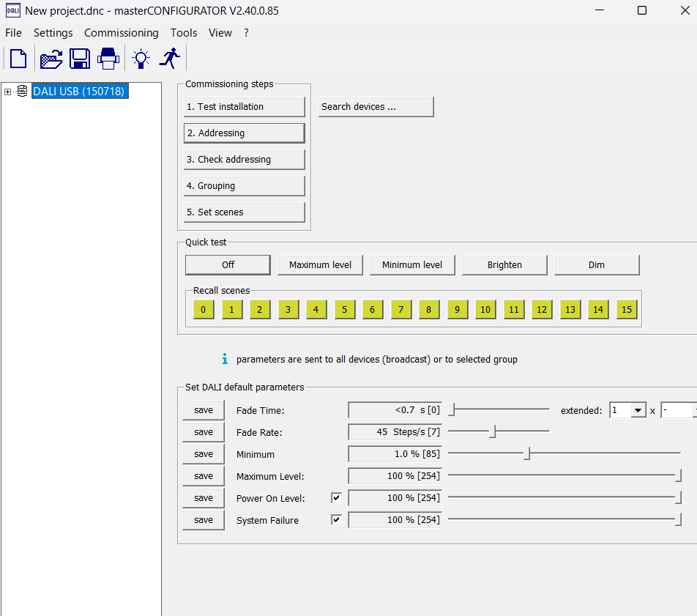
Task: Open a project file via folder icon
Action: point(51,59)
